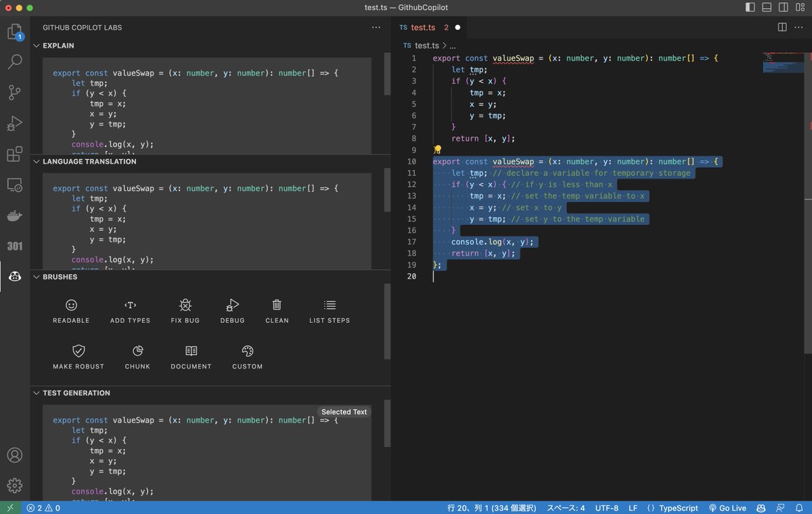Click the lightbulb code action icon
The image size is (812, 514).
pyautogui.click(x=437, y=150)
